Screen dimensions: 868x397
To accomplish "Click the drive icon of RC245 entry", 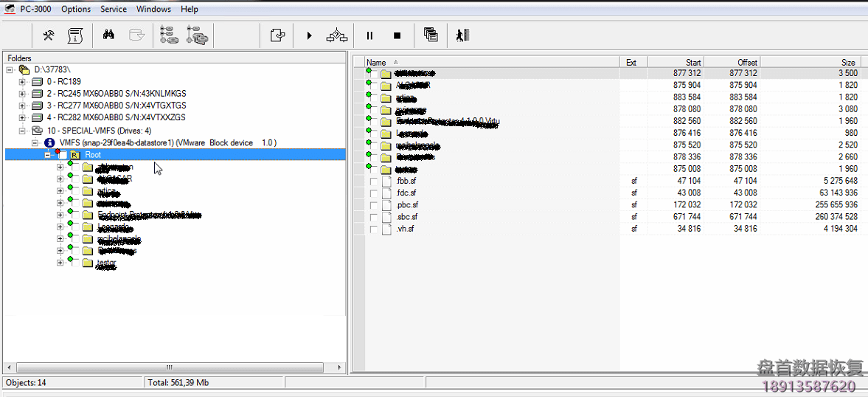I will 37,94.
